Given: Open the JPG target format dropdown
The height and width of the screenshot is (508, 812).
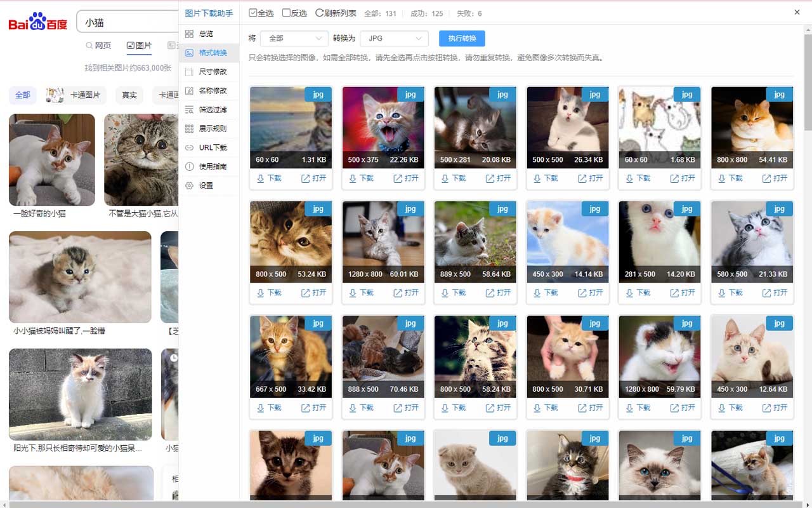Looking at the screenshot, I should tap(394, 38).
